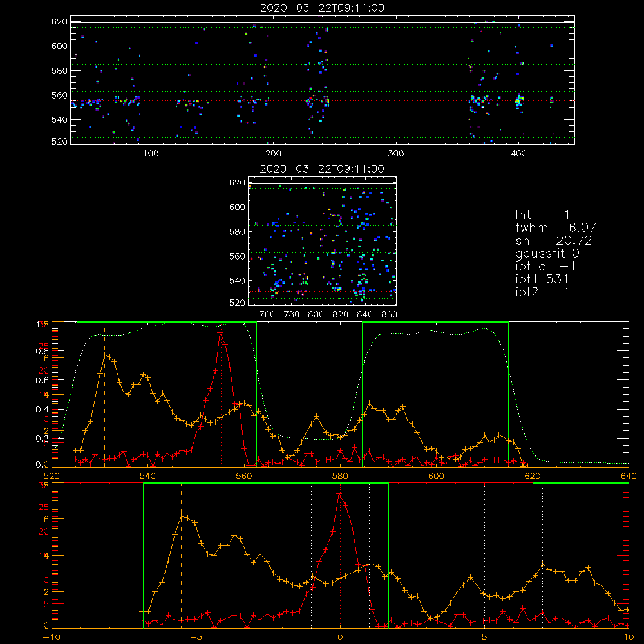Screen dimensions: 644x644
Task: Click x-axis label "100" of top image
Action: [x=151, y=154]
